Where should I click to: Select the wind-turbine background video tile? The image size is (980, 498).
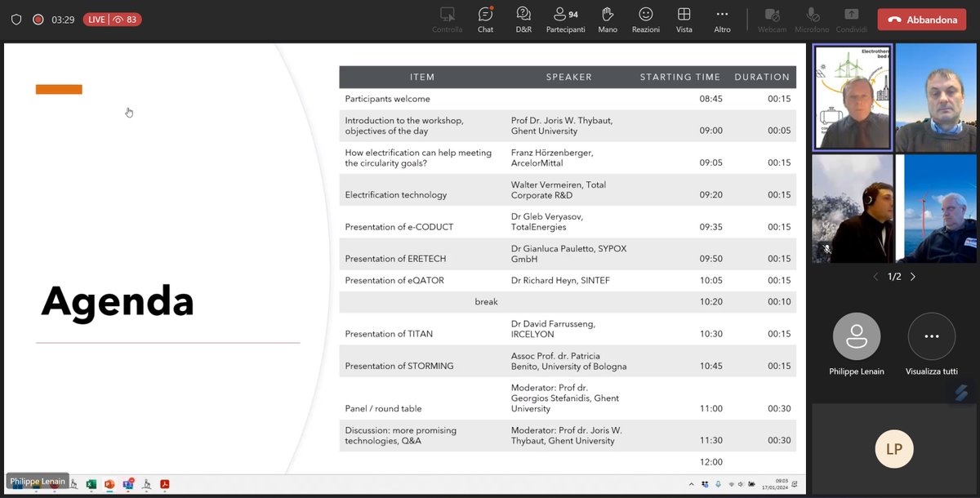pos(936,209)
